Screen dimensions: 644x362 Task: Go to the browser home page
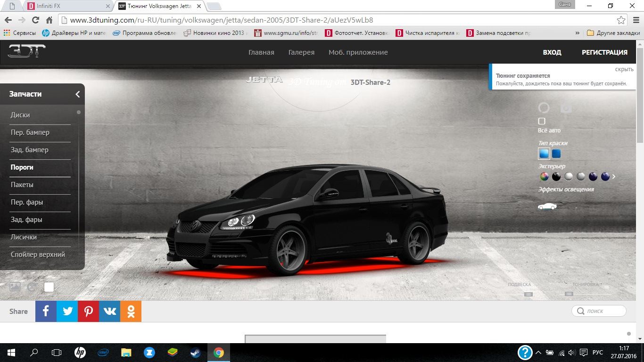tap(49, 20)
